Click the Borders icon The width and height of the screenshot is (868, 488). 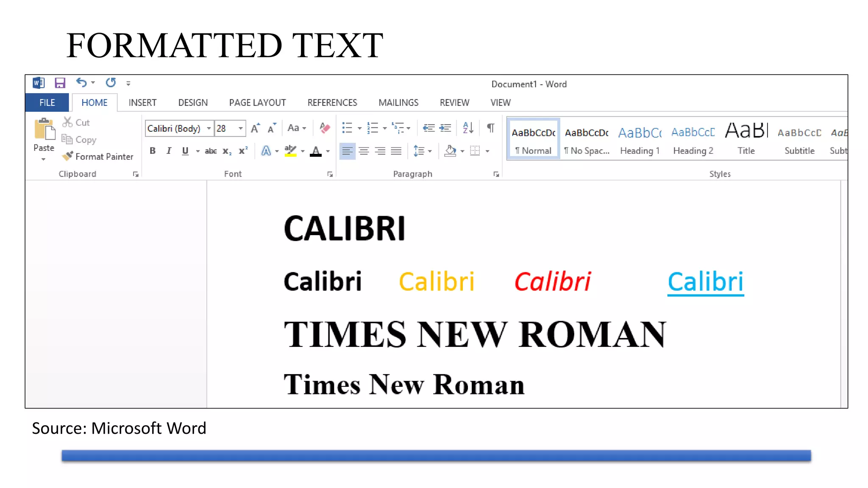pyautogui.click(x=475, y=151)
